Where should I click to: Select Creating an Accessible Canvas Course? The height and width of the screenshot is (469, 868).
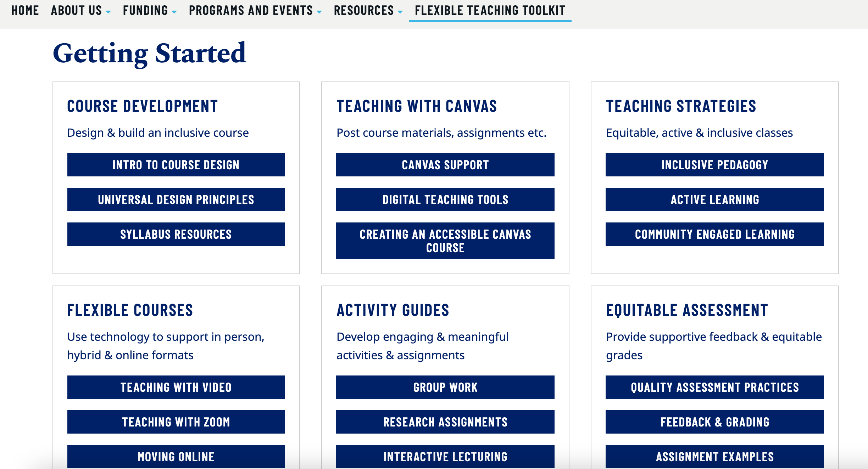[x=445, y=241]
